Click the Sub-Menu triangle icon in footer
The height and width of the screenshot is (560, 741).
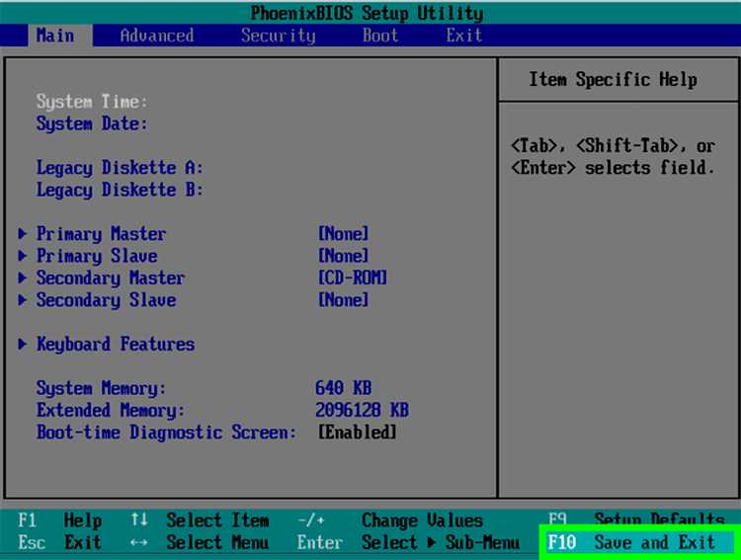click(x=431, y=542)
